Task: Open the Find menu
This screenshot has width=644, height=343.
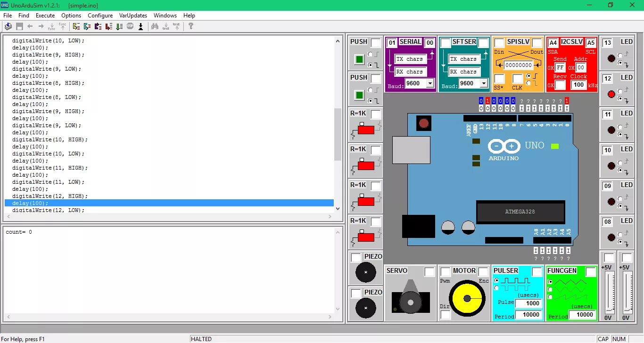Action: [x=24, y=16]
